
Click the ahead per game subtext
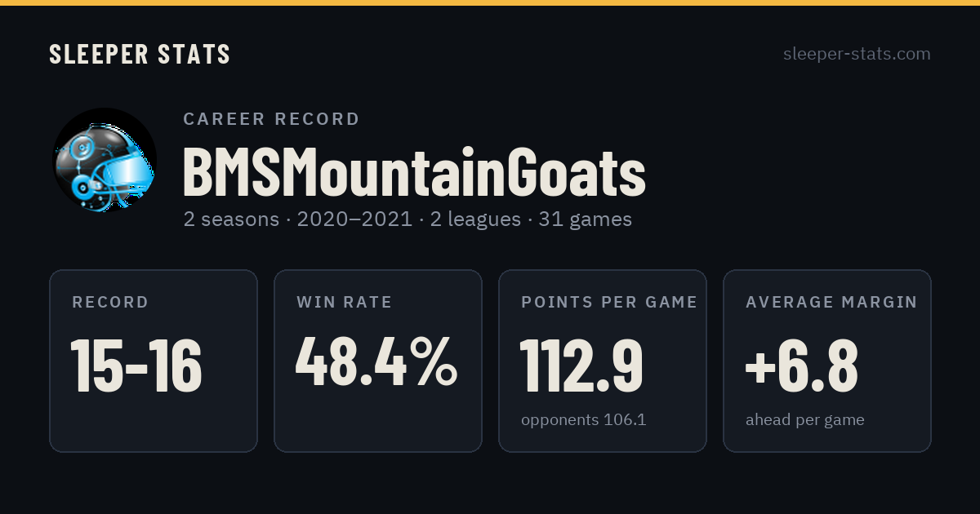click(805, 420)
